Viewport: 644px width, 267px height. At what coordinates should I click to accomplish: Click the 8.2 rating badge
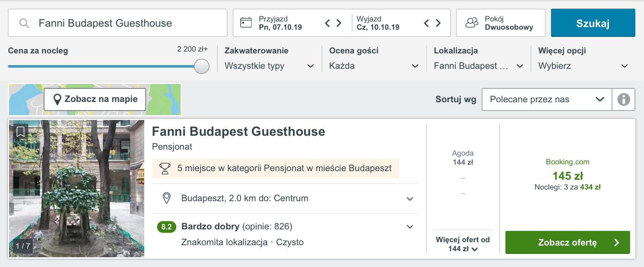(166, 227)
